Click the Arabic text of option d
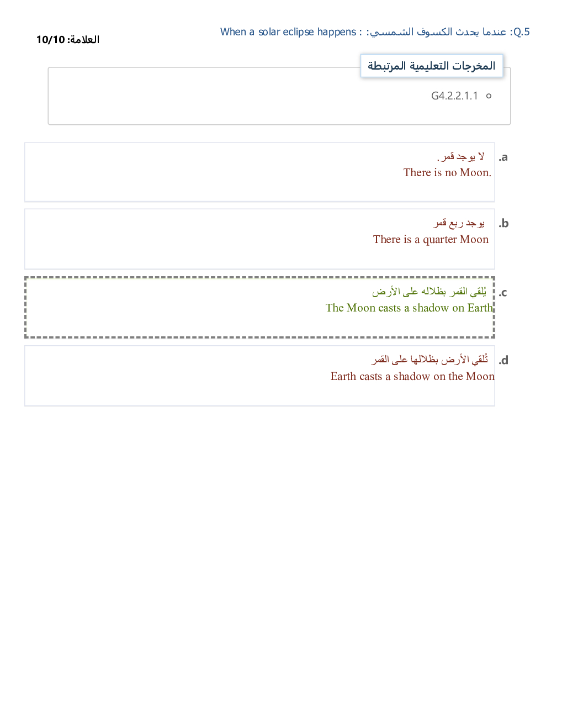 point(430,360)
